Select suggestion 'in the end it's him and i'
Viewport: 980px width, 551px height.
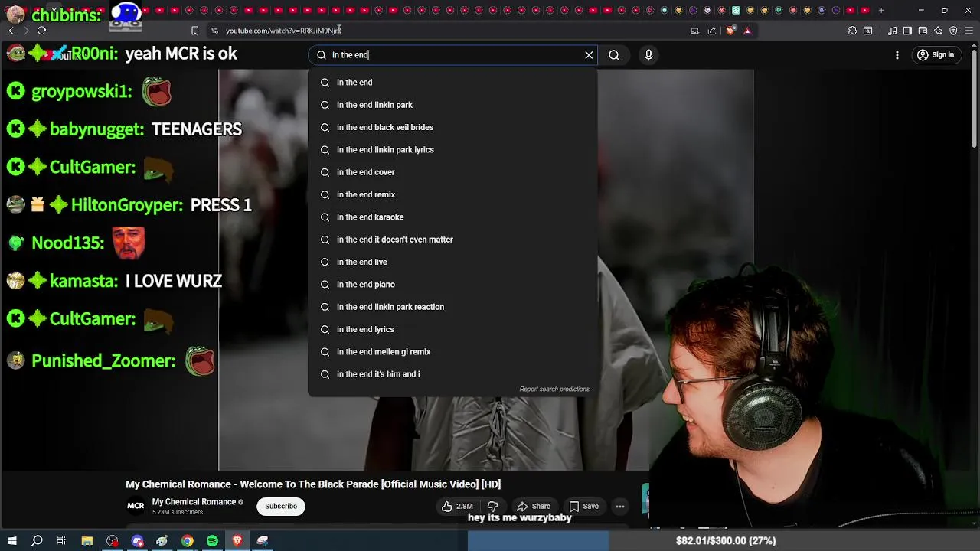coord(452,374)
